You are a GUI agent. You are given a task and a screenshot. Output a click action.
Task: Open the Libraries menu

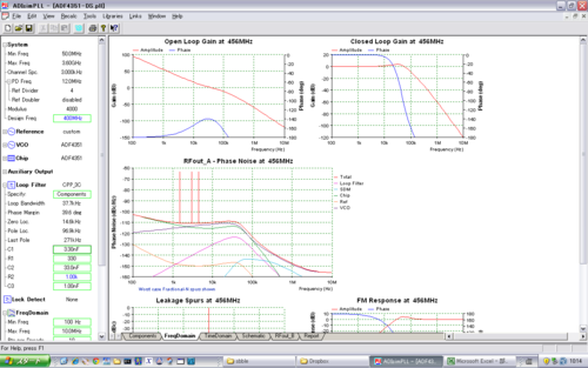coord(112,16)
